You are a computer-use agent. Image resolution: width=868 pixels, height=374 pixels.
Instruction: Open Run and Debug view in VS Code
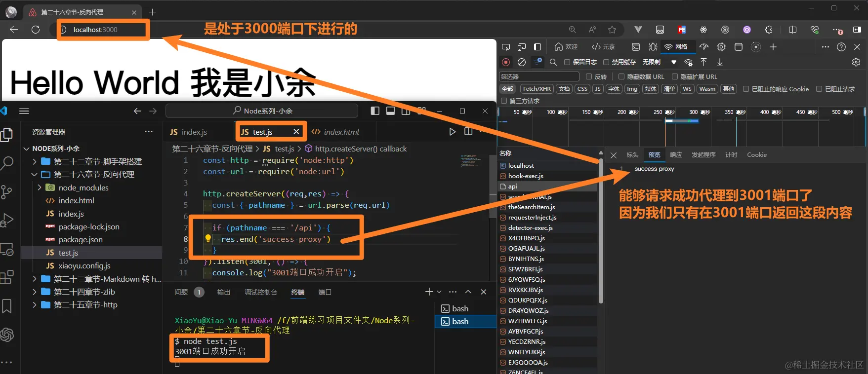click(7, 220)
